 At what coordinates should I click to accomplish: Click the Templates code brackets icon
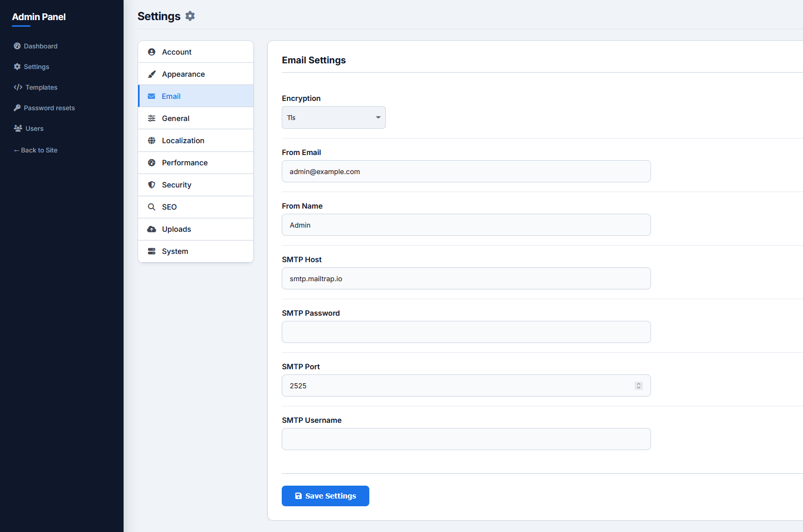(18, 87)
